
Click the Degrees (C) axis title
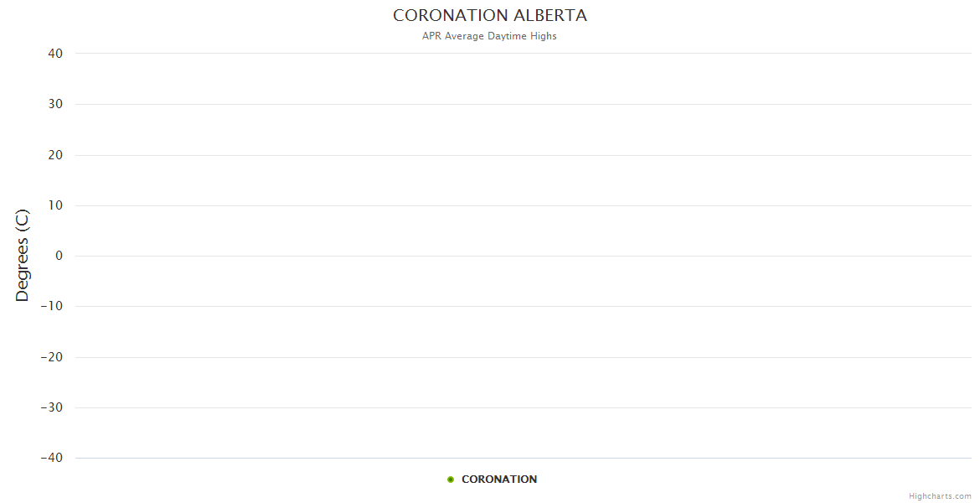(23, 256)
